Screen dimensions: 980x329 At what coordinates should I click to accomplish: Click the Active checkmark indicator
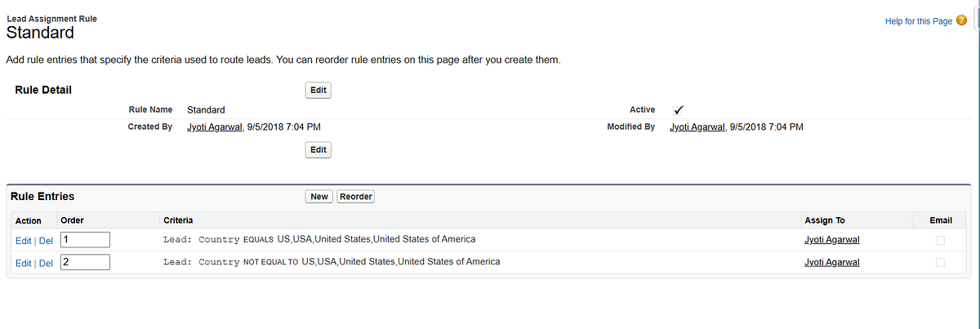click(x=679, y=110)
